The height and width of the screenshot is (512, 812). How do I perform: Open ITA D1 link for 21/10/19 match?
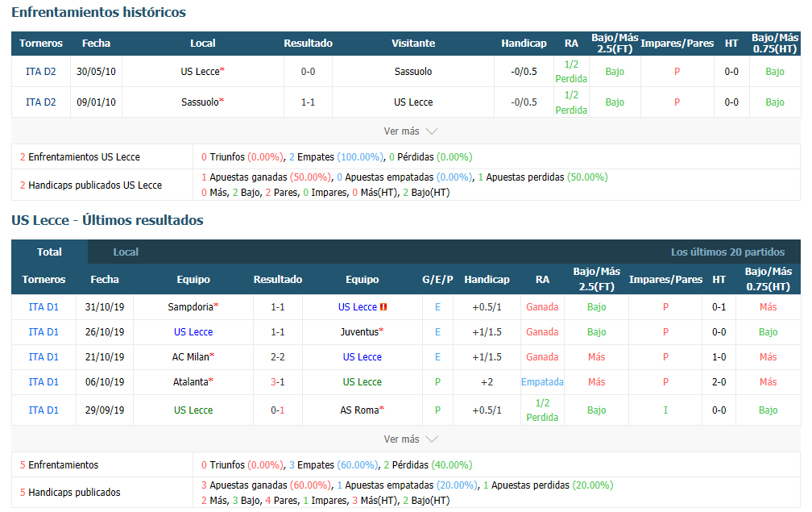43,356
